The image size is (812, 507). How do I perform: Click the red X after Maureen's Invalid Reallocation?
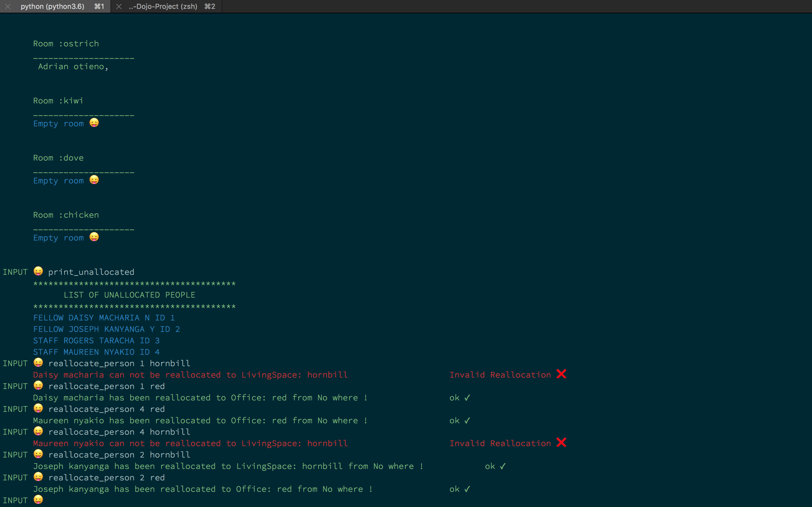pos(561,443)
